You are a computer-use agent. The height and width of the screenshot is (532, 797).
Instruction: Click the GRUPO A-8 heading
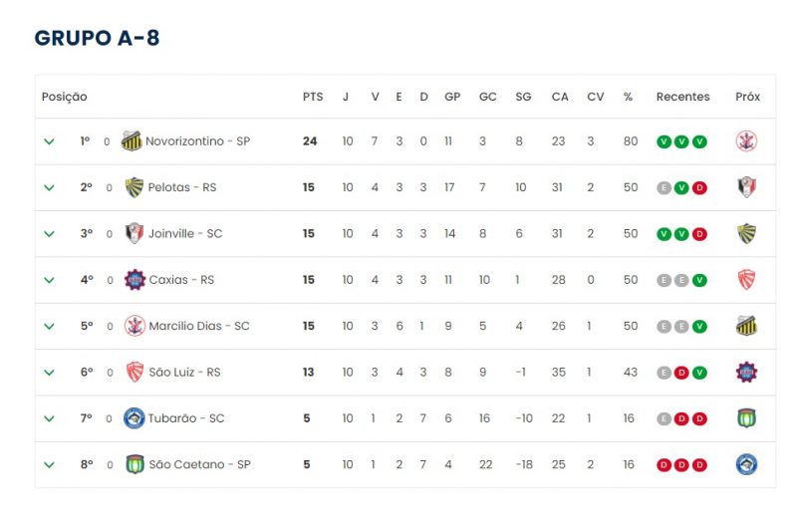coord(97,38)
